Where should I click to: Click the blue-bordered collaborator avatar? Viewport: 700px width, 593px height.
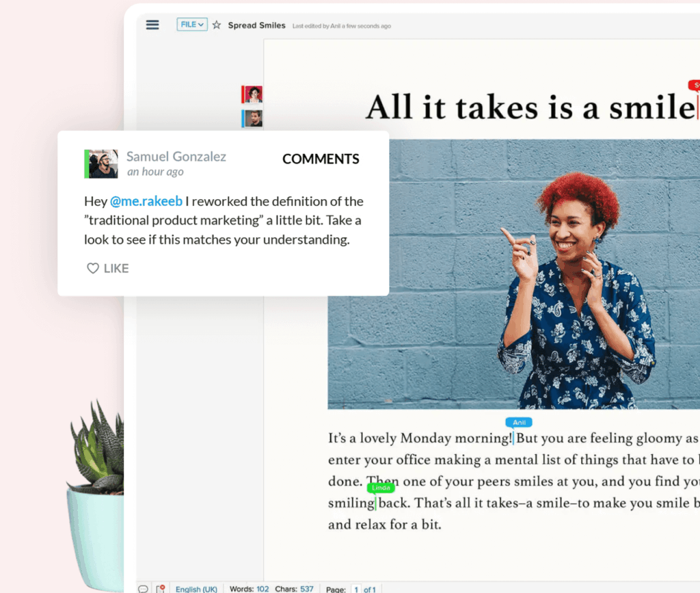click(x=254, y=118)
